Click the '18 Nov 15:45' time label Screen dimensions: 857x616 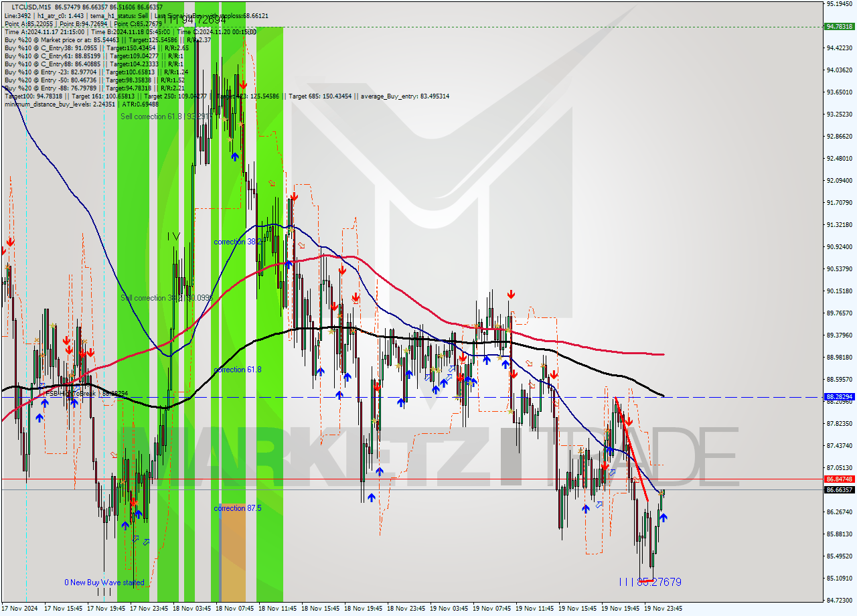pyautogui.click(x=320, y=609)
